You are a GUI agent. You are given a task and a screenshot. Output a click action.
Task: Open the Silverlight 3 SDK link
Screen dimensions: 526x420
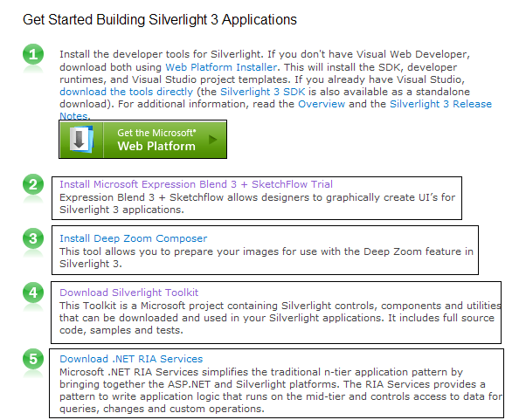click(263, 92)
